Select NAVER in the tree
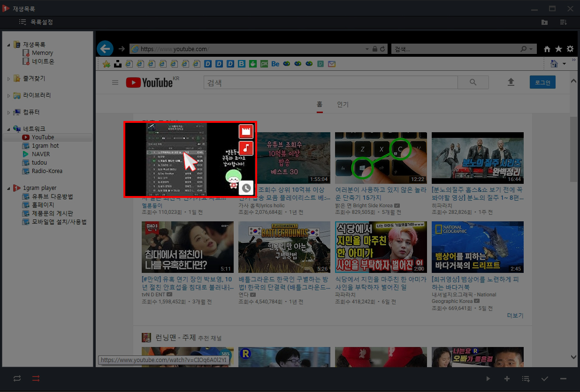The width and height of the screenshot is (580, 392). point(41,154)
